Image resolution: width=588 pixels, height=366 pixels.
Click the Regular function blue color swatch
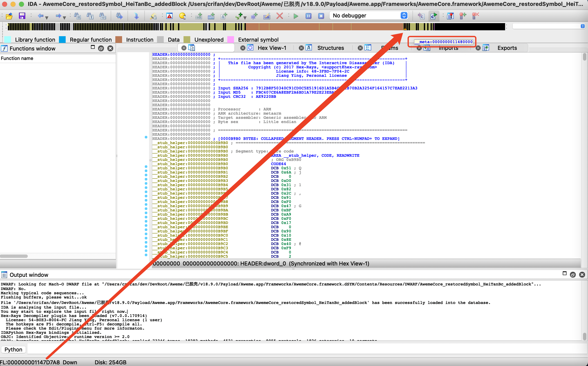[63, 40]
